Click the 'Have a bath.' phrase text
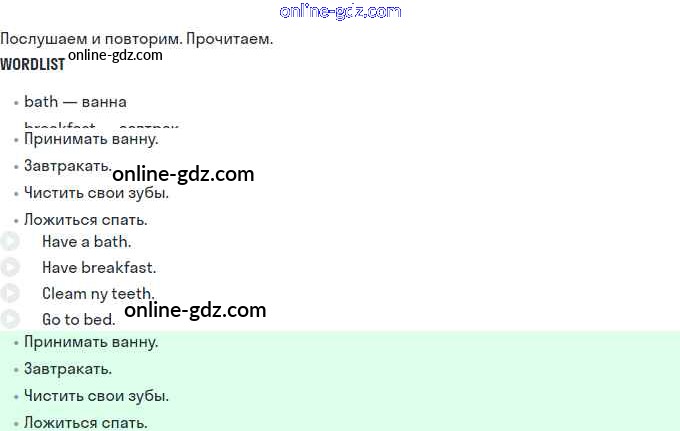Viewport: 680px width, 431px height. click(x=86, y=242)
